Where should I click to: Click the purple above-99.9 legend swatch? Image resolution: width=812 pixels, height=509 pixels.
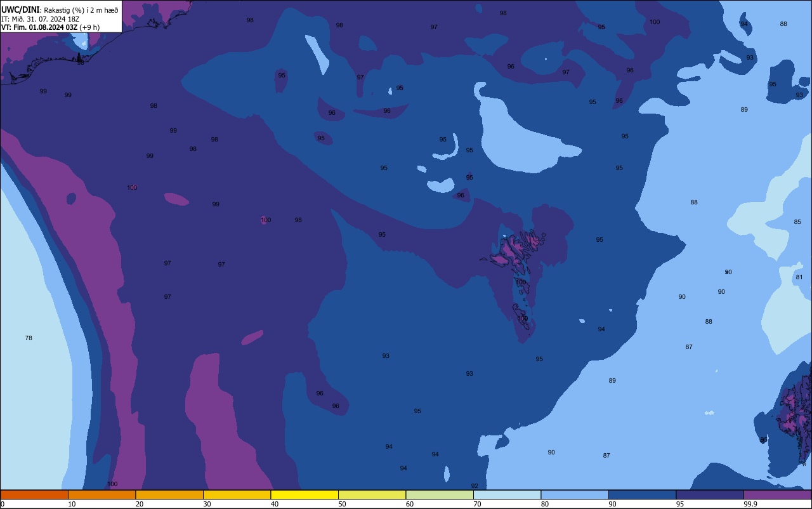coord(777,494)
